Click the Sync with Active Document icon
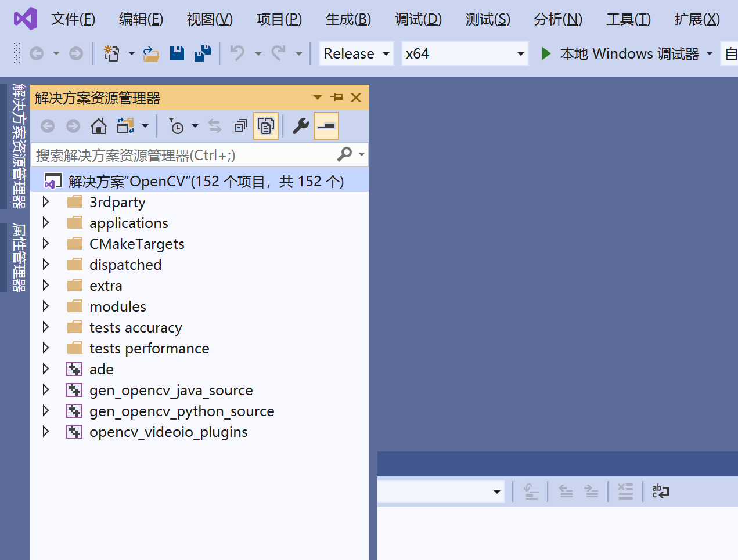This screenshot has width=738, height=560. click(215, 126)
